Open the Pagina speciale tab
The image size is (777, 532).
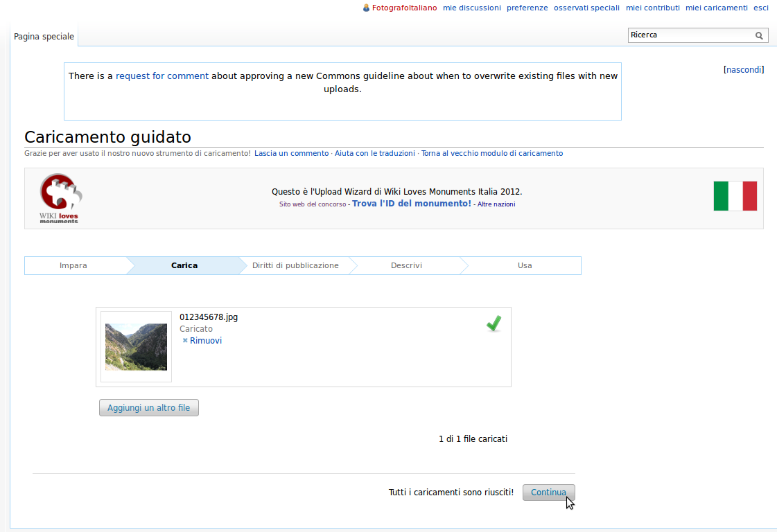[44, 37]
